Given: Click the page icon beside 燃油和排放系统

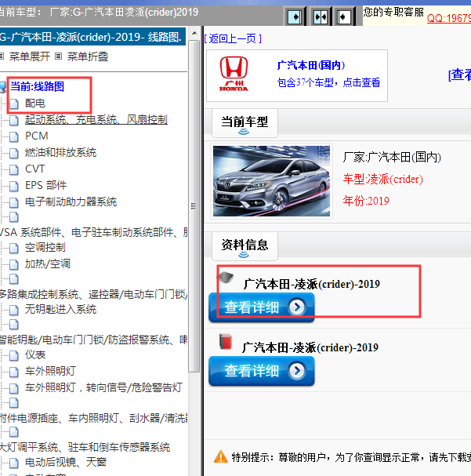Looking at the screenshot, I should click(x=13, y=153).
